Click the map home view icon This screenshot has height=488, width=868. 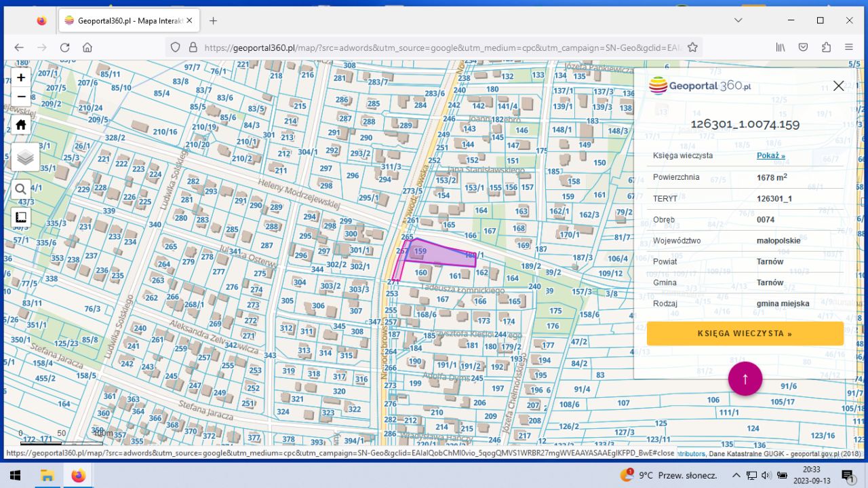point(21,125)
